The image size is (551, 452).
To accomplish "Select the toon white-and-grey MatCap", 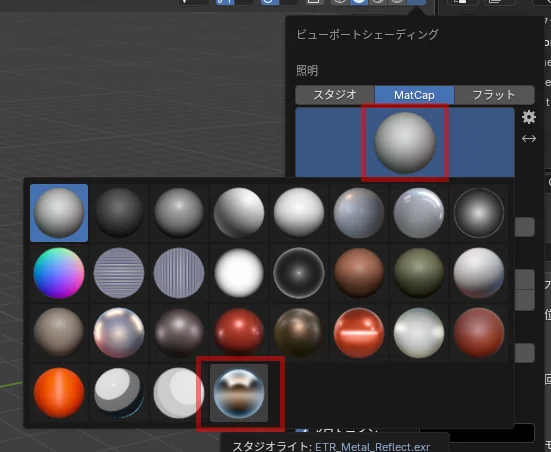I will click(119, 393).
